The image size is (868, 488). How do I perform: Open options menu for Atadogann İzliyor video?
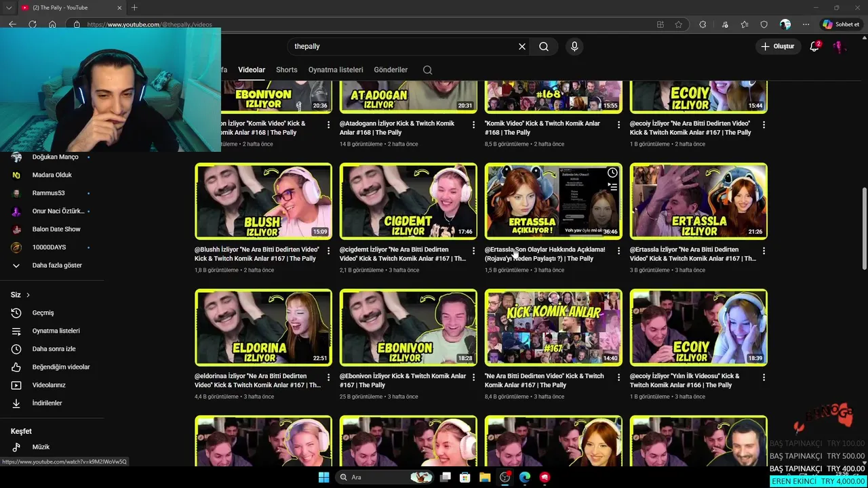(473, 125)
